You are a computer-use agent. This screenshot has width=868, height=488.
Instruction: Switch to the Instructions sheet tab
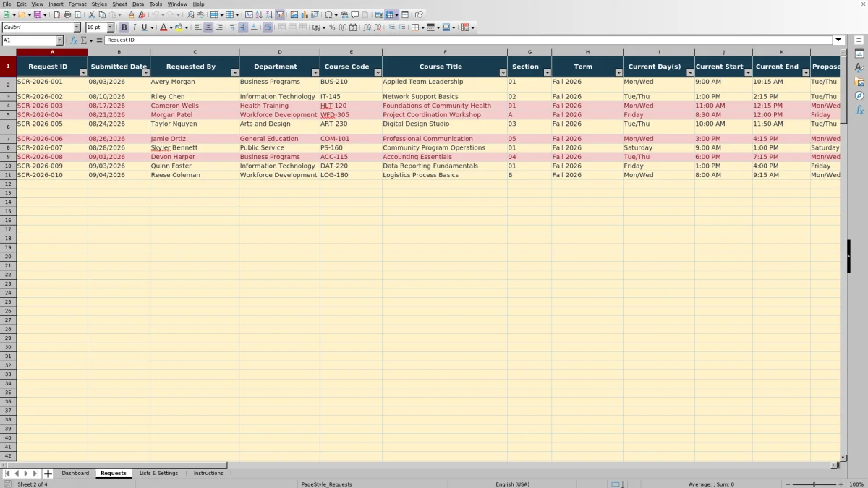coord(208,474)
